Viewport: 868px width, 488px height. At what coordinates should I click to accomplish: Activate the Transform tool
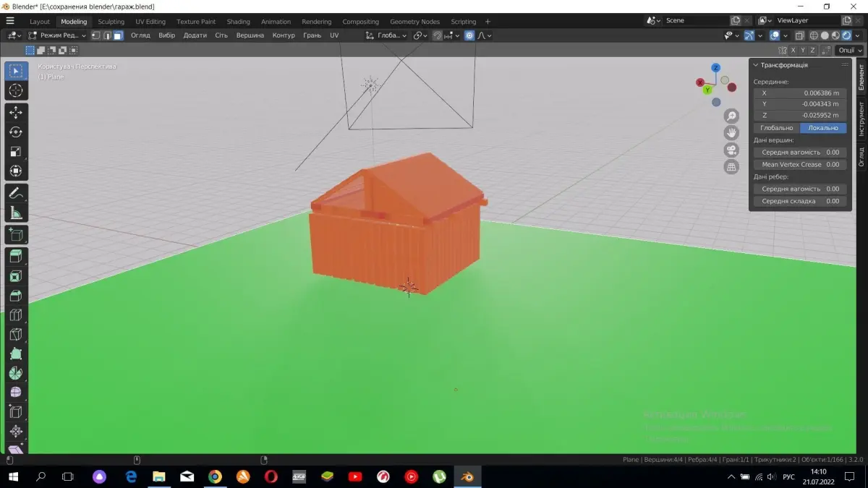16,171
